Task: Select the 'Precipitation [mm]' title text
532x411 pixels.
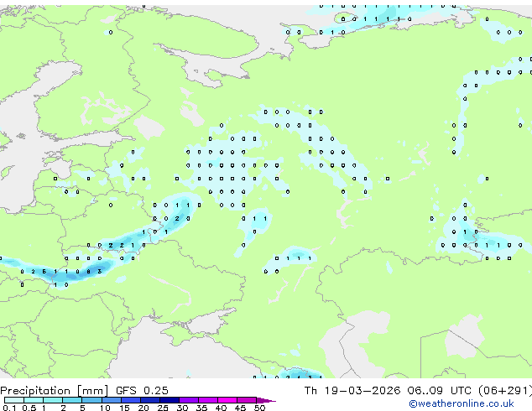Action: 55,391
